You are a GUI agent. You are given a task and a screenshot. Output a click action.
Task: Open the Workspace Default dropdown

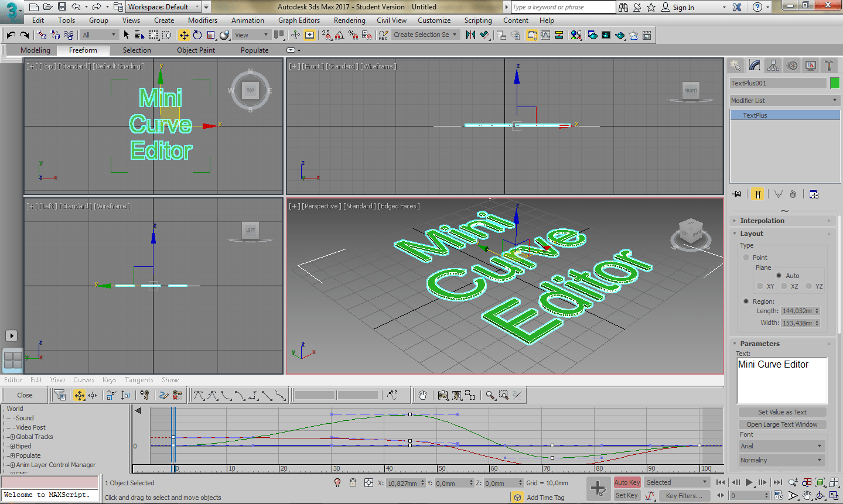[163, 7]
